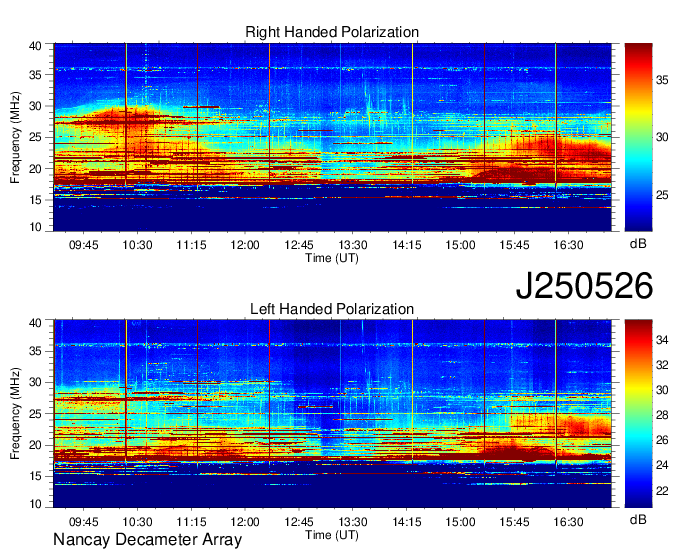Image resolution: width=680 pixels, height=552 pixels.
Task: Click the 09:45 time tick under the right-handed plot
Action: (x=84, y=245)
